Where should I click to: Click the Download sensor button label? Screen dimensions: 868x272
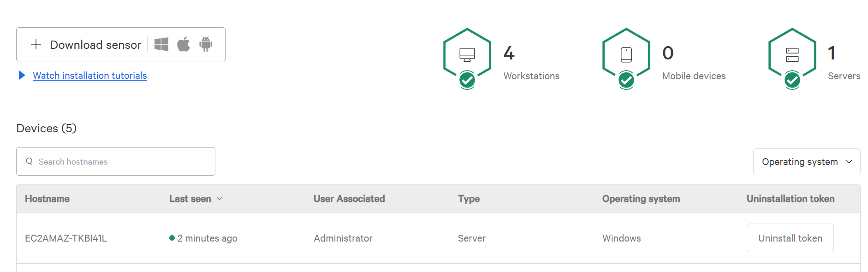[x=95, y=45]
